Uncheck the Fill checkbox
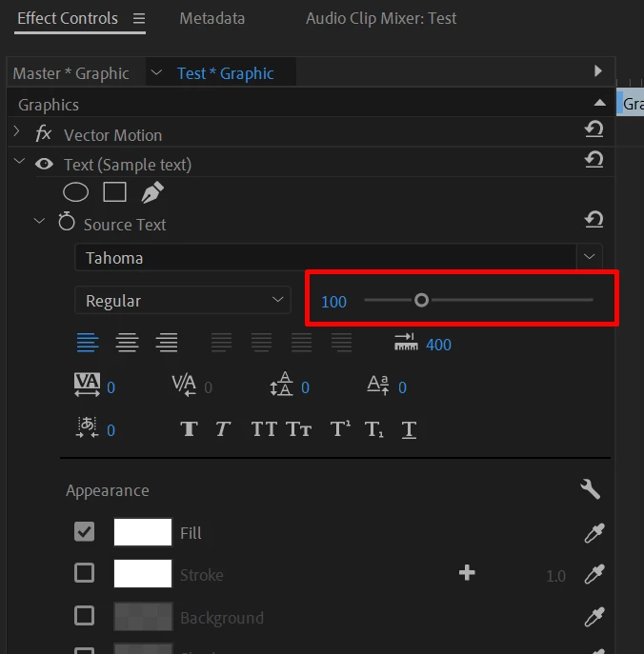 [x=84, y=532]
